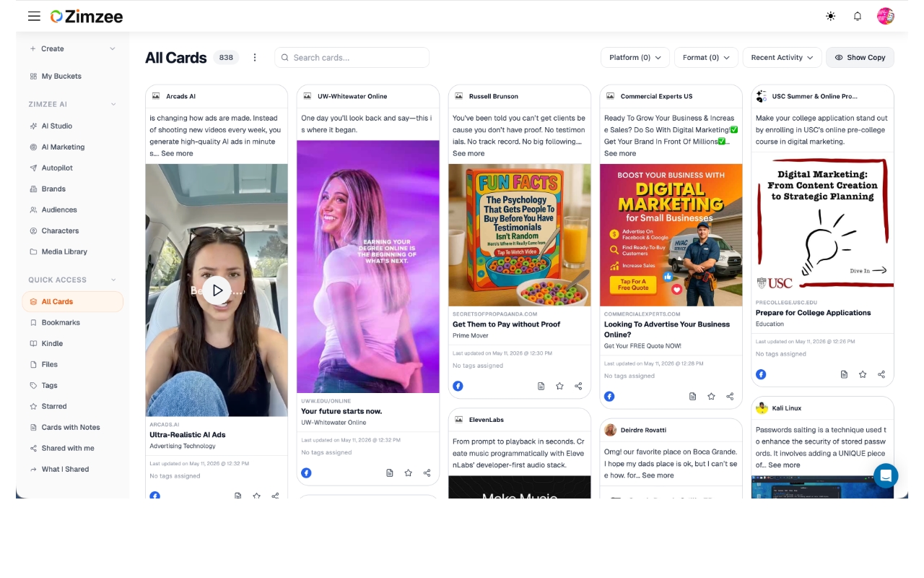Open the chat support widget
924x578 pixels.
[886, 475]
